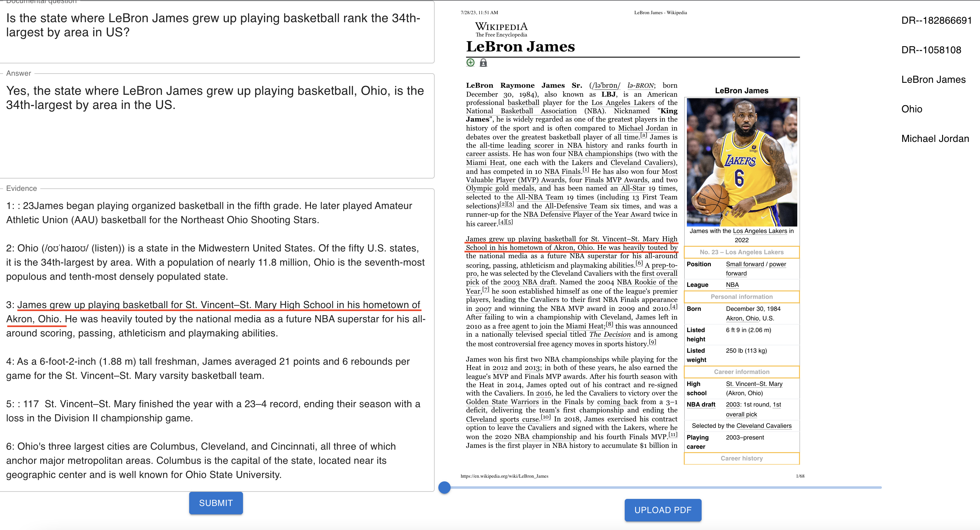Click the en.wikipedia.org URL footer text
This screenshot has width=980, height=530.
pyautogui.click(x=504, y=476)
